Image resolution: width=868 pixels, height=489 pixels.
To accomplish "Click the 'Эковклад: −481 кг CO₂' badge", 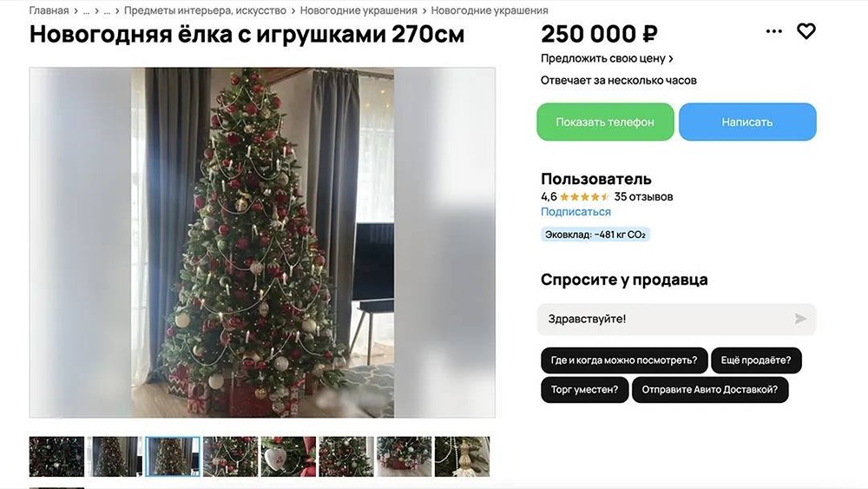I will (x=595, y=235).
